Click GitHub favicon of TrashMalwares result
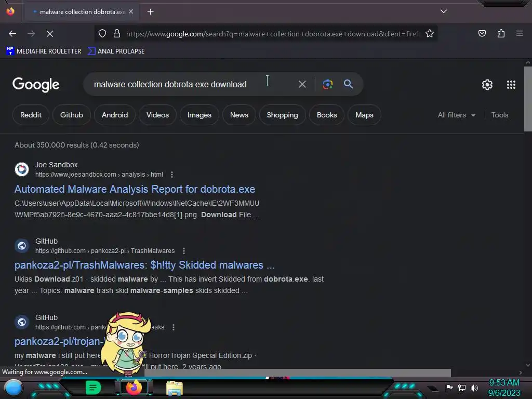The image size is (532, 399). click(x=22, y=245)
